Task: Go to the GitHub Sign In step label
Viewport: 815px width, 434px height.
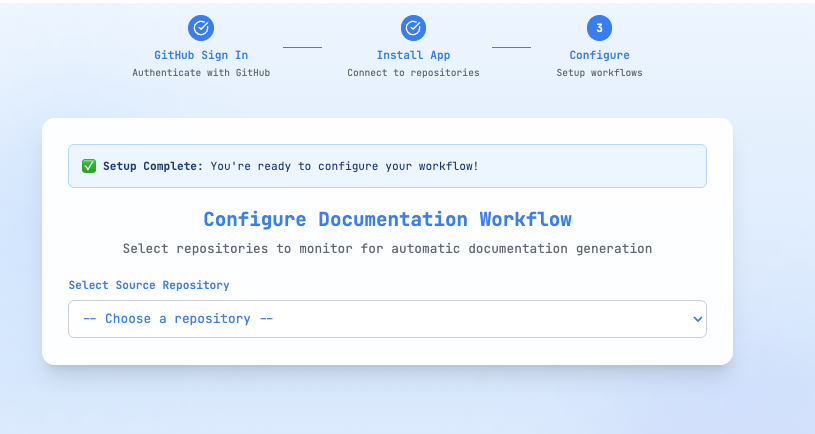Action: click(201, 55)
